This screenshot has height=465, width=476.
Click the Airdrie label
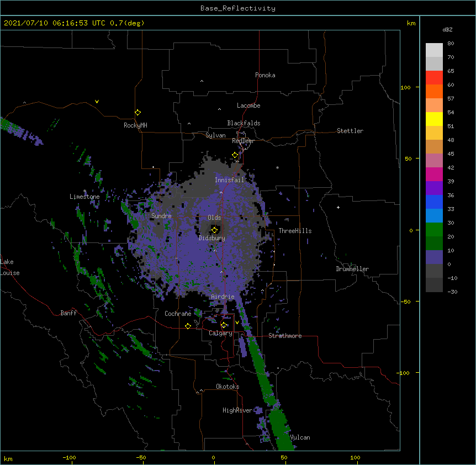[x=223, y=297]
